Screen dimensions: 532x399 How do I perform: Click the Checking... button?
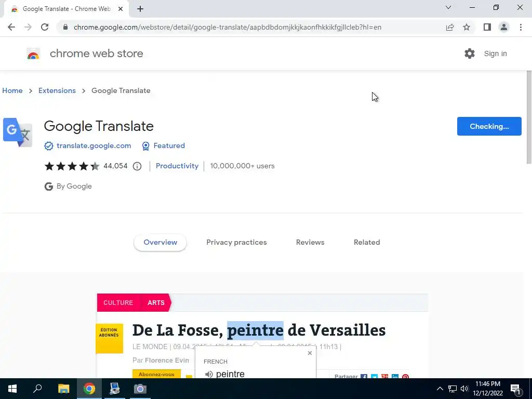tap(489, 126)
